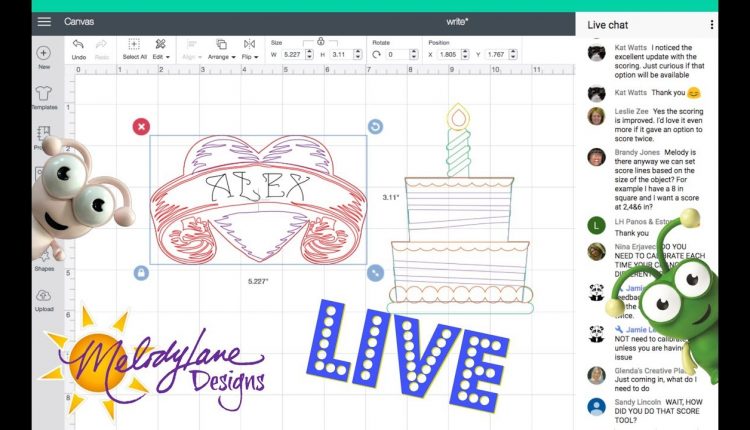Screen dimensions: 750x430
Task: Adjust Y position with stepper arrows
Action: pyautogui.click(x=513, y=55)
